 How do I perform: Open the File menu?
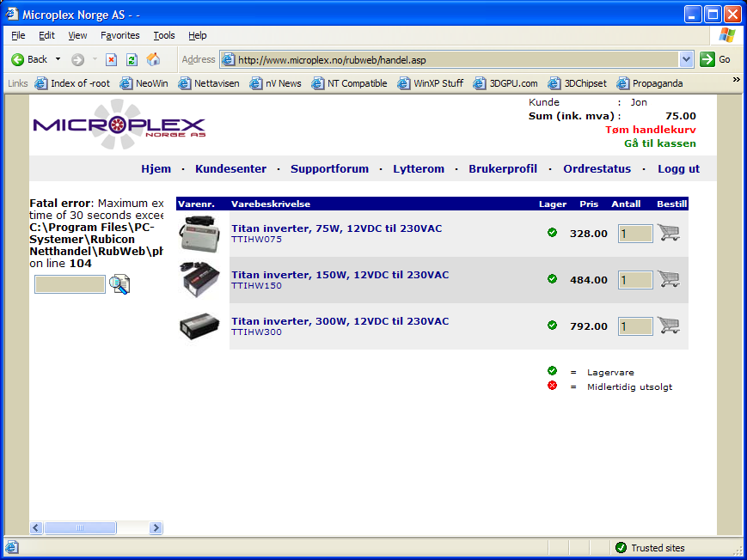tap(18, 35)
